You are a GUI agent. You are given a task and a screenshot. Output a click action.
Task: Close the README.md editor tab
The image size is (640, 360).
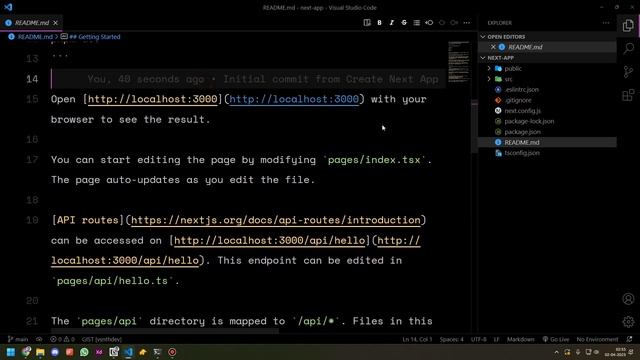click(56, 23)
